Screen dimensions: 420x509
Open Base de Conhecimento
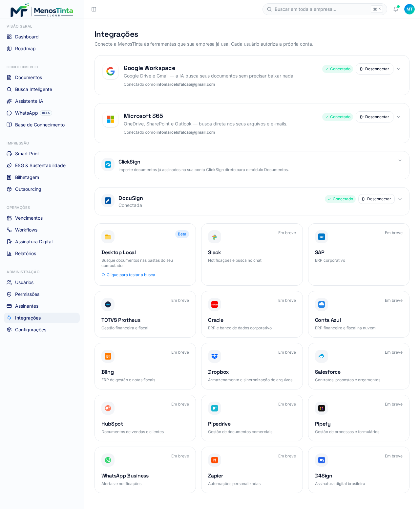pos(42,125)
